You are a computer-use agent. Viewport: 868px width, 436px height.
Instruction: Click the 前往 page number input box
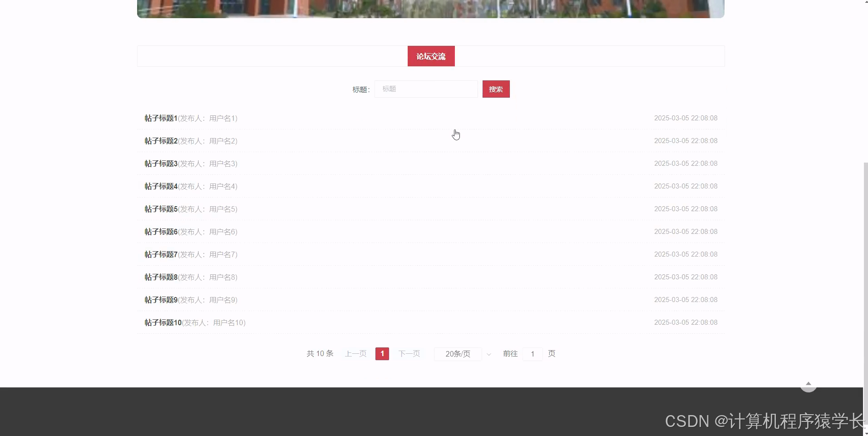point(532,354)
